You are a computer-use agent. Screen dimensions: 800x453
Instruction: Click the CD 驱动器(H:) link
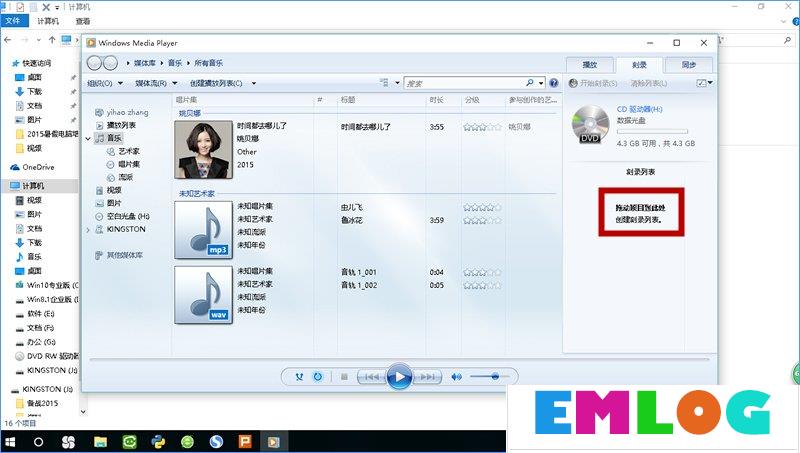(x=639, y=109)
